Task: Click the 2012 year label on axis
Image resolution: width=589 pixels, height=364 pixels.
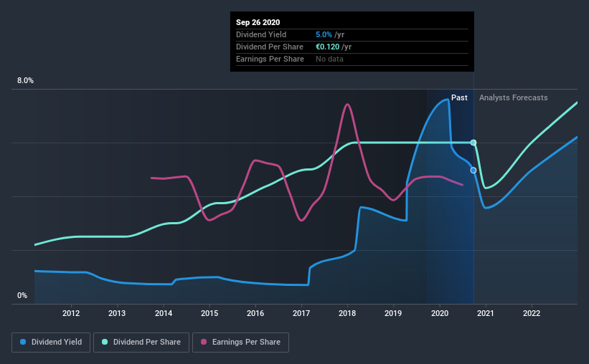Action: (71, 313)
